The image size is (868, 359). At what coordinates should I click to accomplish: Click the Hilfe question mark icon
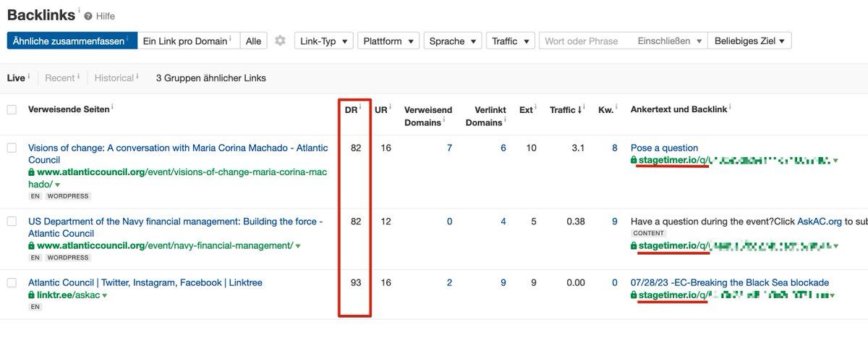click(x=88, y=16)
